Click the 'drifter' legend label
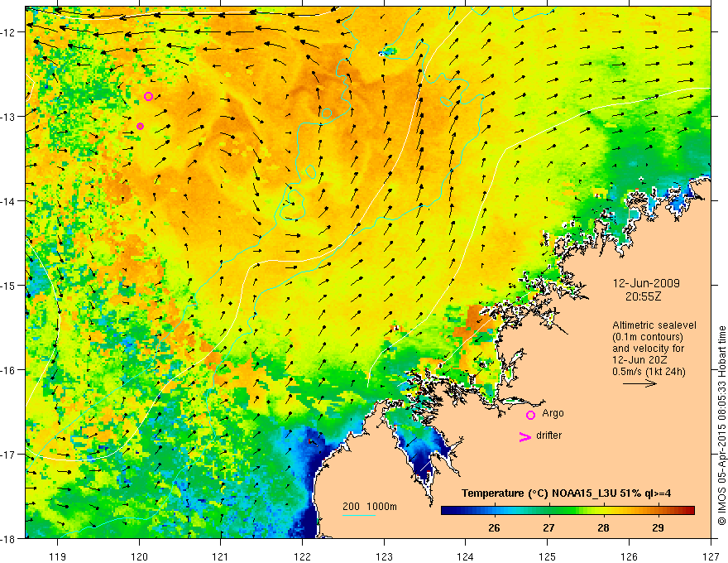The image size is (728, 563). pyautogui.click(x=548, y=435)
